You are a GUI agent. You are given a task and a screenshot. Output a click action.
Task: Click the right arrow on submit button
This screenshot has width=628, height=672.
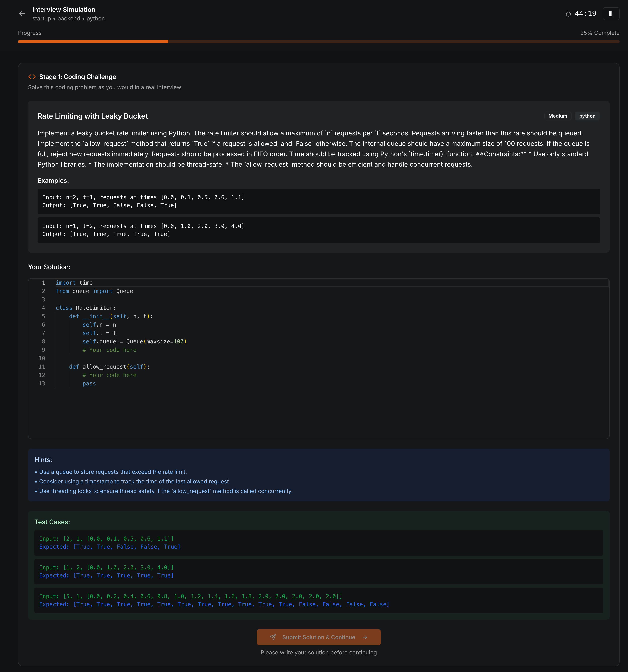pos(365,637)
